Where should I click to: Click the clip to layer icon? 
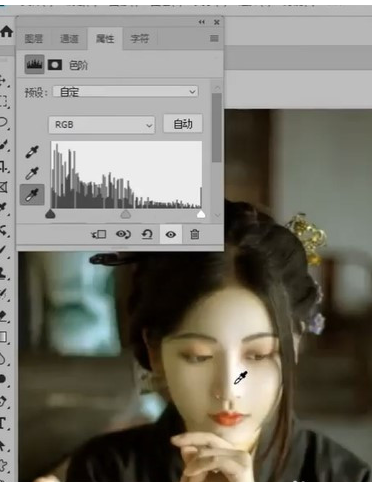tap(99, 234)
